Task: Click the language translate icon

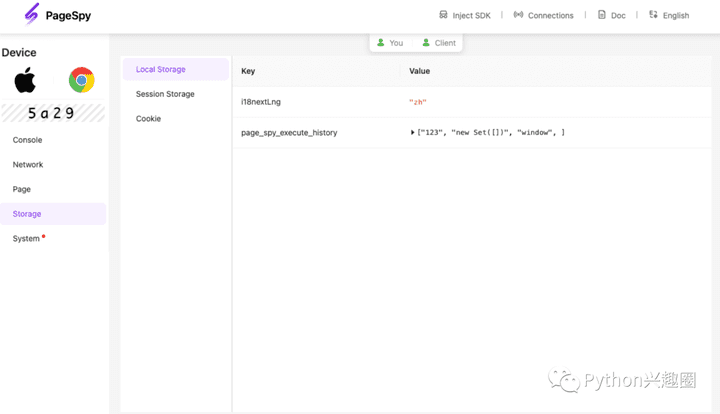Action: [x=653, y=15]
